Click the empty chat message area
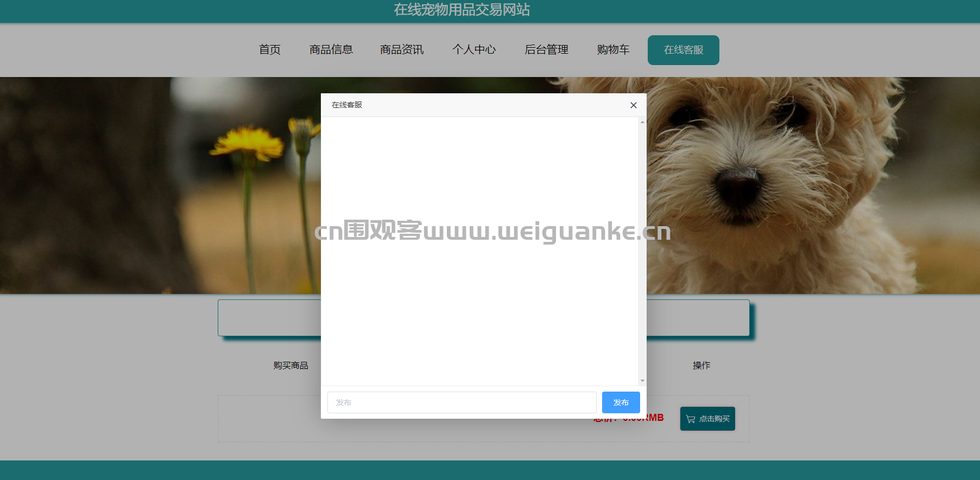 click(x=479, y=251)
